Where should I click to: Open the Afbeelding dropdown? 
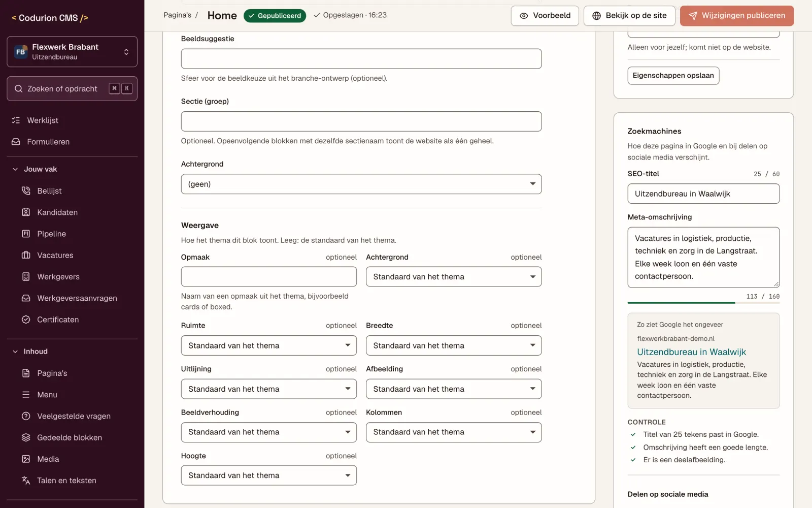tap(454, 389)
